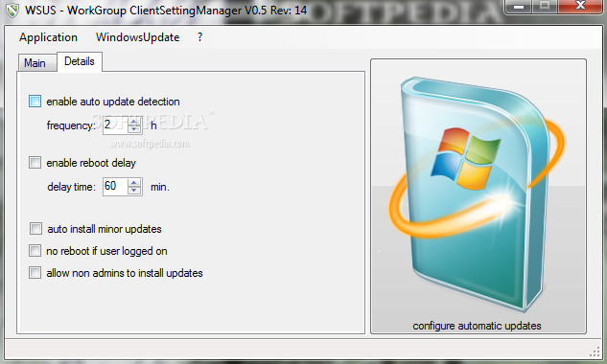The height and width of the screenshot is (364, 607).
Task: Click the 'frequency:' label
Action: click(x=71, y=125)
